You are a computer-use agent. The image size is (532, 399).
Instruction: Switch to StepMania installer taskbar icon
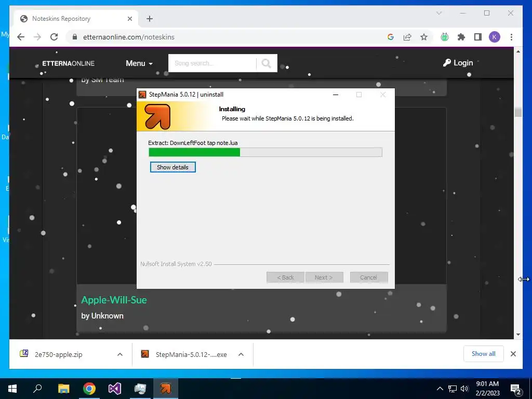[166, 389]
